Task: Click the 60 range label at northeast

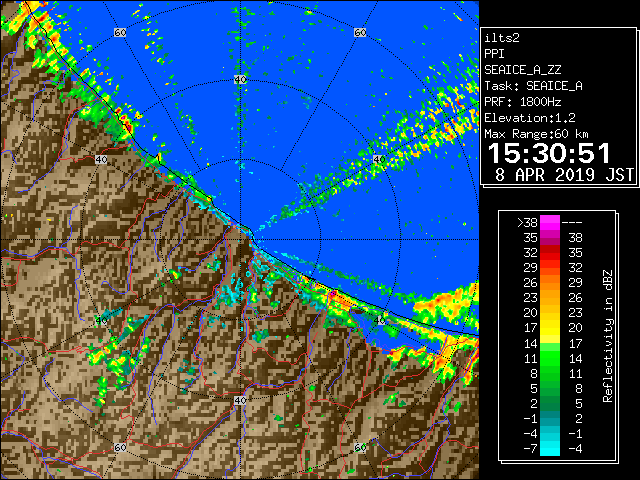Action: tap(360, 32)
